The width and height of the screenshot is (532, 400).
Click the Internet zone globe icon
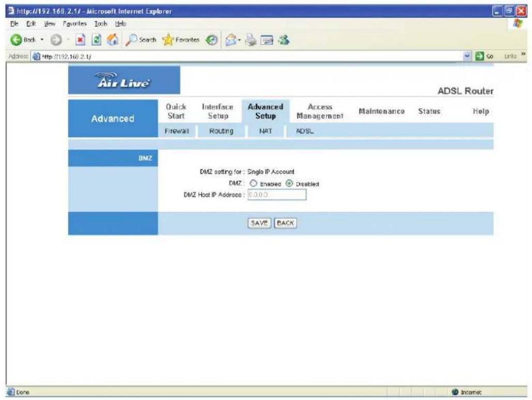pos(455,392)
